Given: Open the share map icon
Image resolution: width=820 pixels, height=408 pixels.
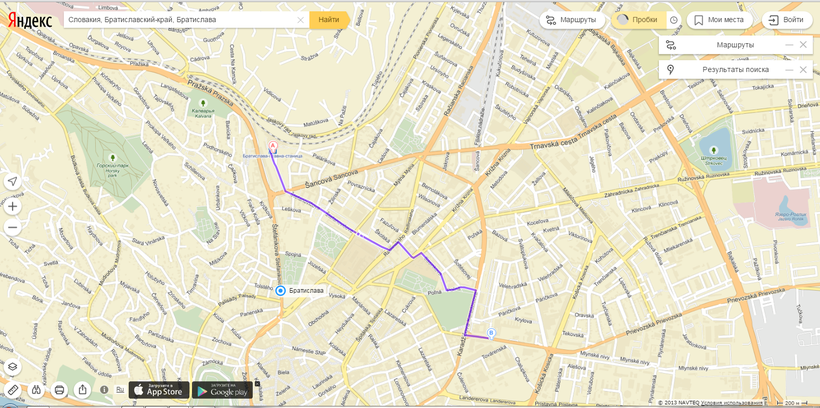Looking at the screenshot, I should tap(83, 390).
